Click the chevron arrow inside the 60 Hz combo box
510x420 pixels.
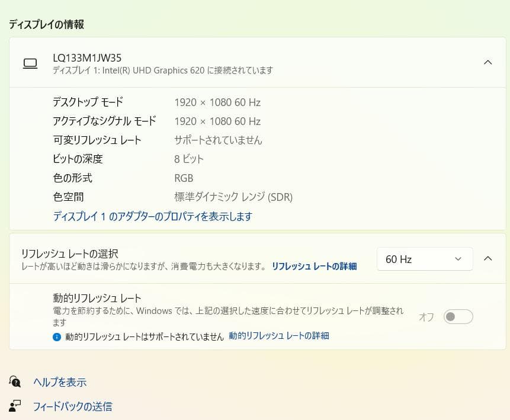tap(457, 259)
